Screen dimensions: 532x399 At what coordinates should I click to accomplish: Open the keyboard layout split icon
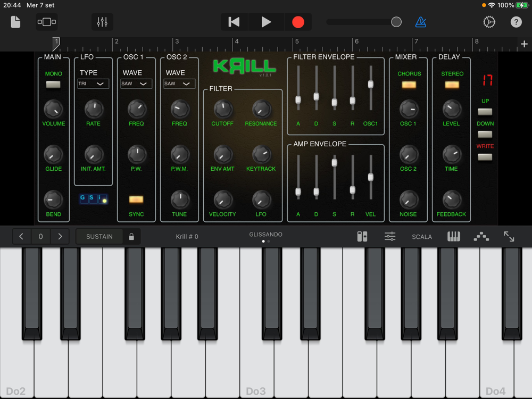coord(362,237)
